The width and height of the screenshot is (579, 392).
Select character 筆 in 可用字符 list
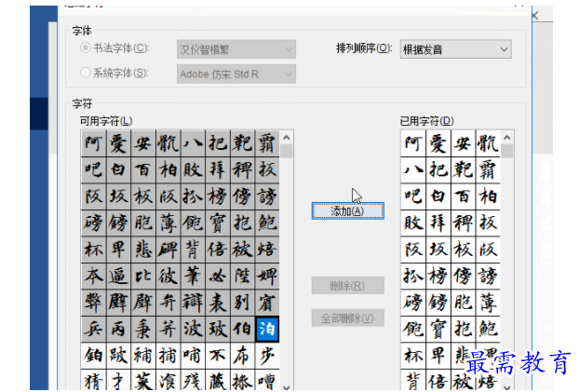click(193, 276)
